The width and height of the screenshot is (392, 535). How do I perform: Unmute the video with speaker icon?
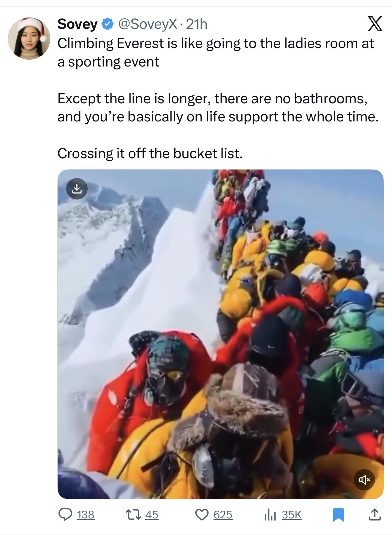pos(364,479)
